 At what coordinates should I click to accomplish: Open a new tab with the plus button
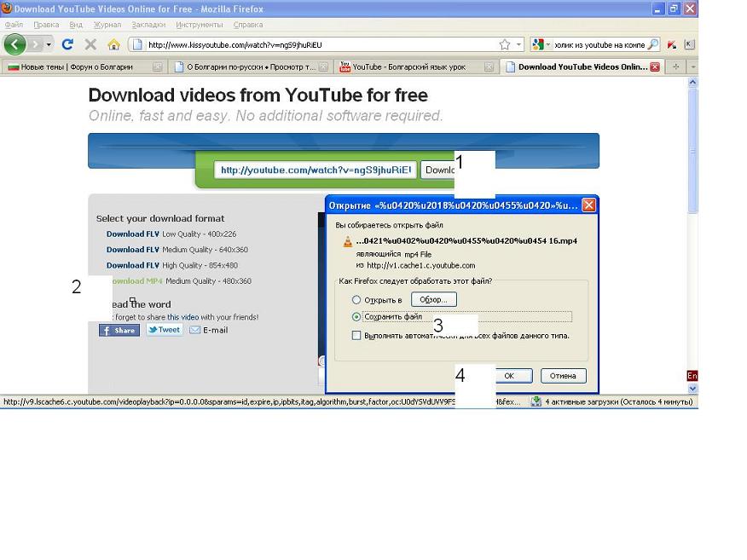point(675,67)
